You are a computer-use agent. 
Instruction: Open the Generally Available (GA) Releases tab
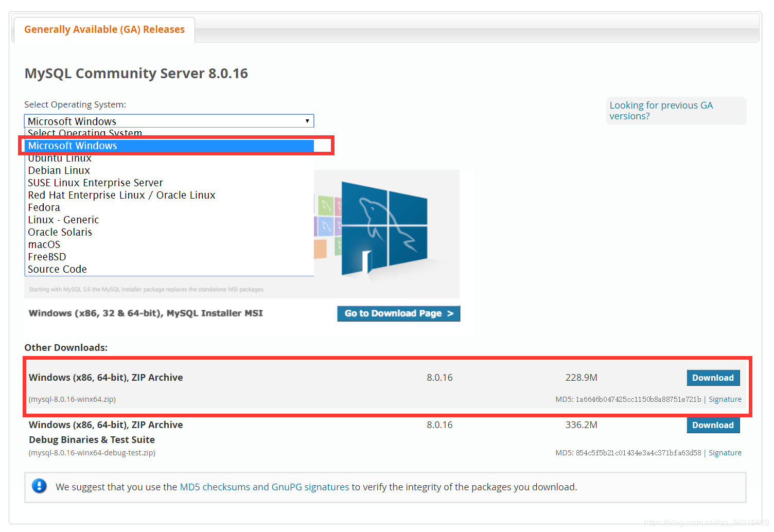104,29
